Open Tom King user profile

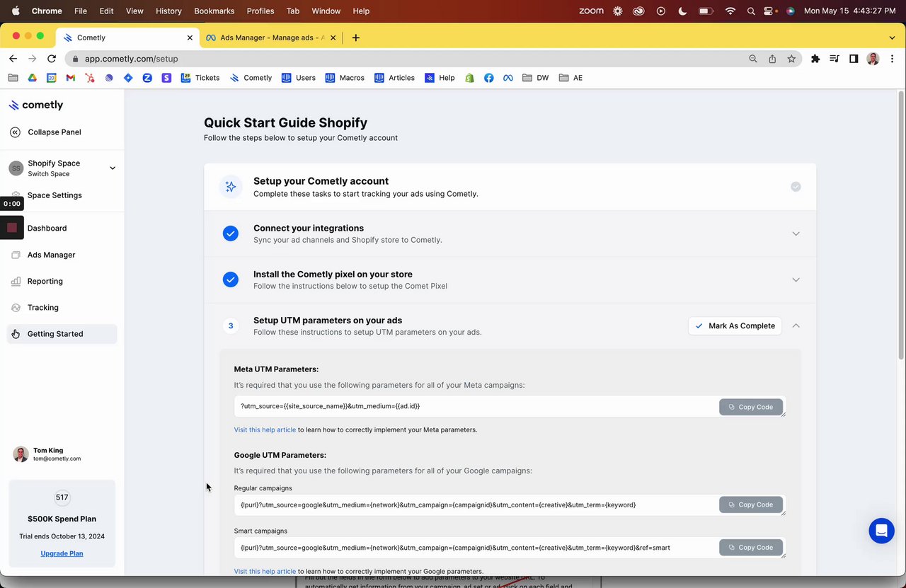47,454
